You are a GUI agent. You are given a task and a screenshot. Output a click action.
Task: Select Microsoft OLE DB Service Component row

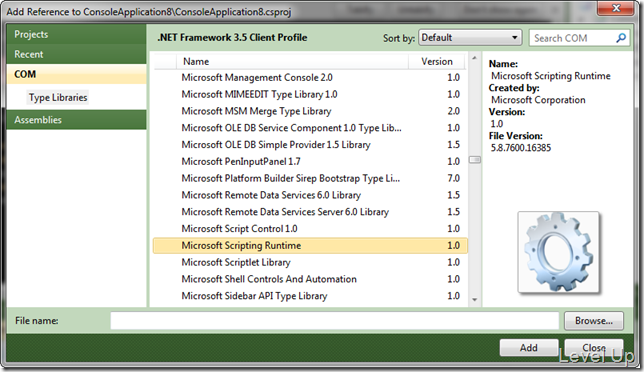click(x=310, y=128)
